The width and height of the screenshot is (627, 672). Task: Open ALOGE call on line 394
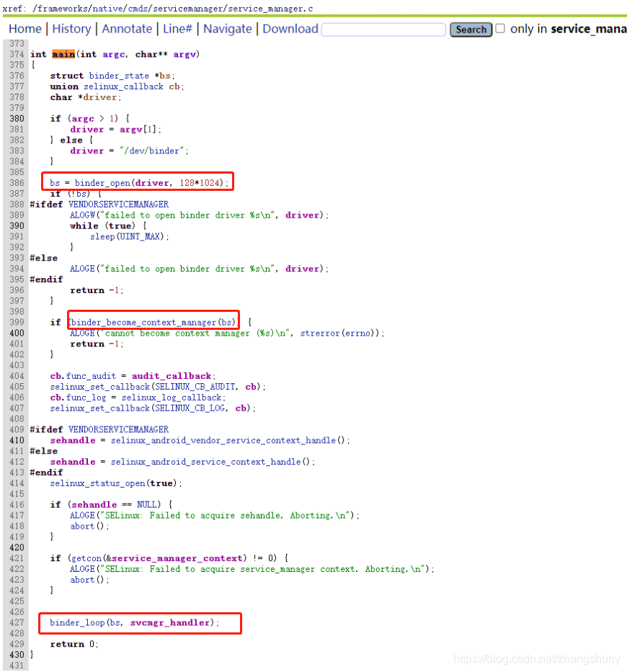coord(82,269)
